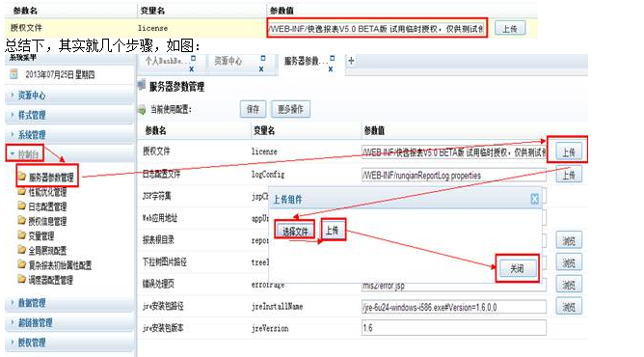Expand the 授权管理 sidebar section
The height and width of the screenshot is (357, 644).
(x=69, y=343)
